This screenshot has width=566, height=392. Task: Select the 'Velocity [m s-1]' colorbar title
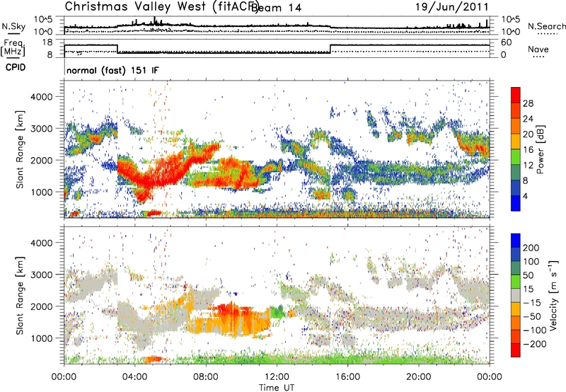click(553, 295)
